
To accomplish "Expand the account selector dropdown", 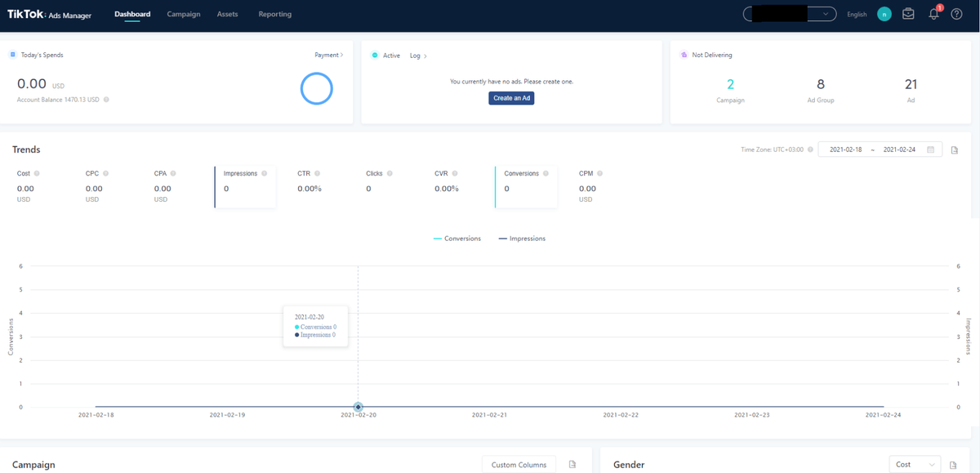I will [x=791, y=14].
